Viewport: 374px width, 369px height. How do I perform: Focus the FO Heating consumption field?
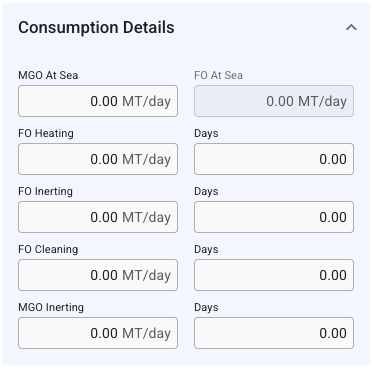98,159
